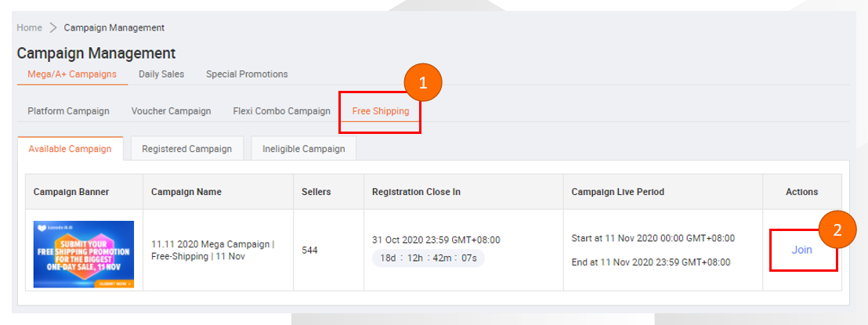This screenshot has height=325, width=868.
Task: Select the Platform Campaign sub-tab
Action: (68, 111)
